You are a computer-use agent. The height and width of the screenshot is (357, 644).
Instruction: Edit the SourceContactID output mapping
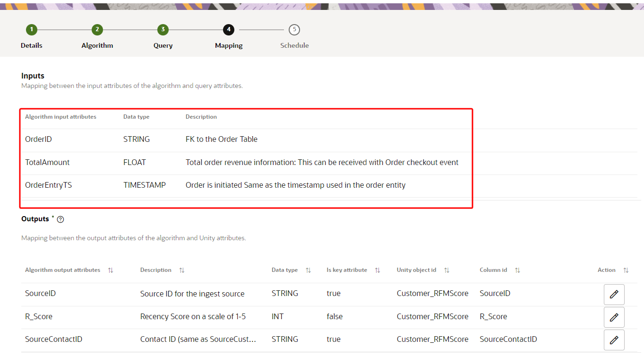click(x=614, y=340)
